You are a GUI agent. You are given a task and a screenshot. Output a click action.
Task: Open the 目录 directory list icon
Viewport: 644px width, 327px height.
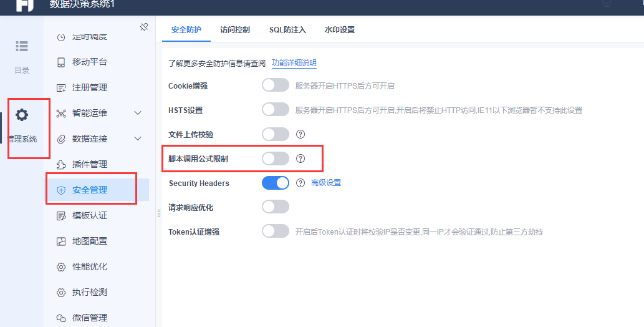[x=22, y=46]
